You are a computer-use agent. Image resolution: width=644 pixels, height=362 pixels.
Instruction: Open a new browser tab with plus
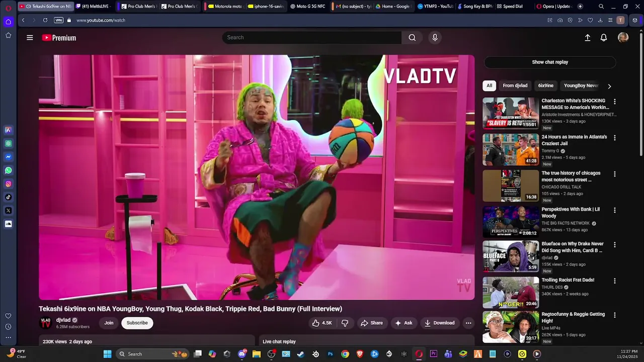point(580,7)
